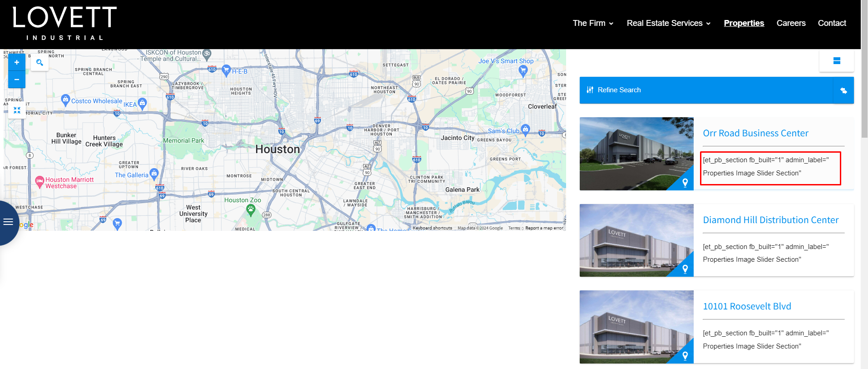The image size is (868, 369).
Task: Open the Contact nav item
Action: (832, 23)
